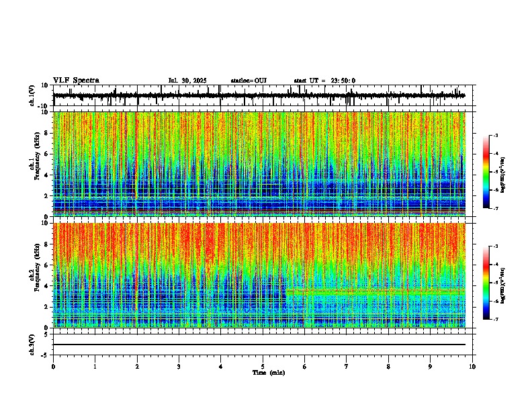Select the "VLF Spectra" title text

tap(77, 81)
